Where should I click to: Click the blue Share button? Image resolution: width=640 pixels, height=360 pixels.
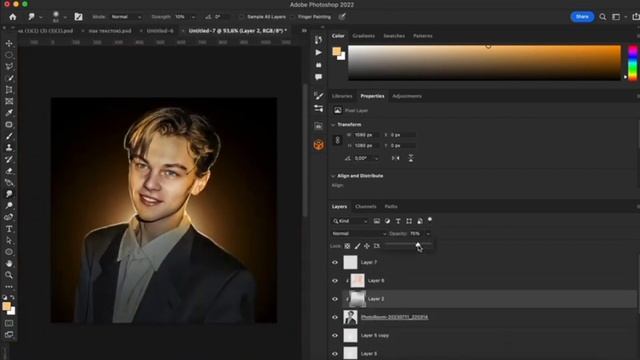[582, 17]
